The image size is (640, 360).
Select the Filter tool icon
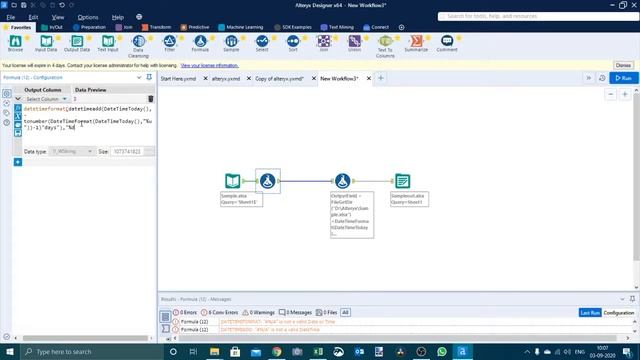coord(169,41)
